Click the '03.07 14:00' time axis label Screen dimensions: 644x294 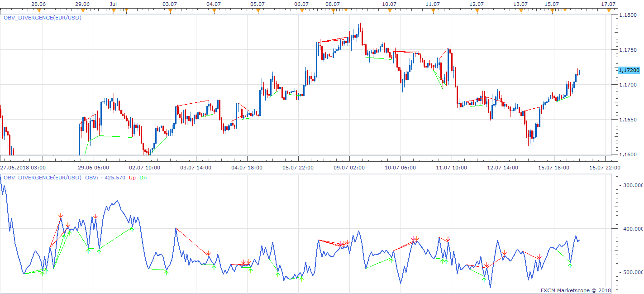[196, 167]
